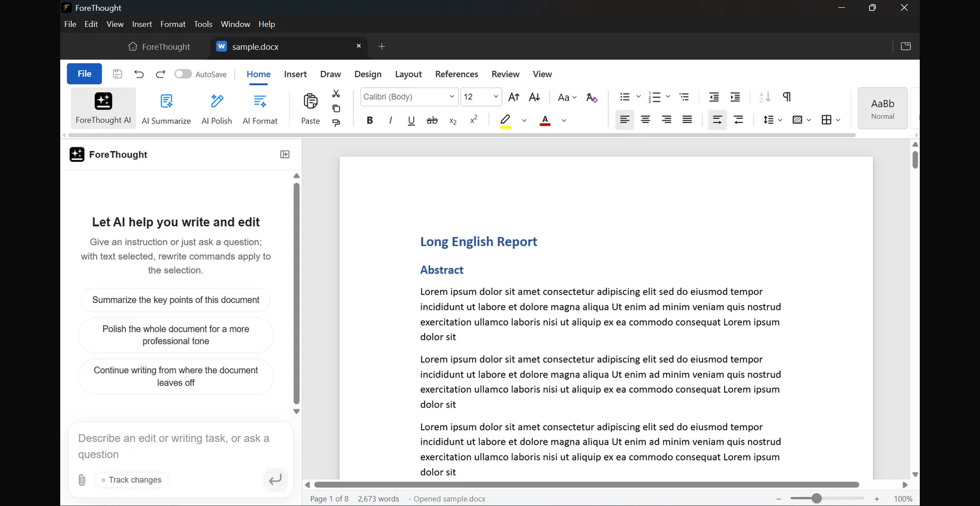The width and height of the screenshot is (980, 506).
Task: Open a new tab with plus button
Action: click(x=382, y=46)
